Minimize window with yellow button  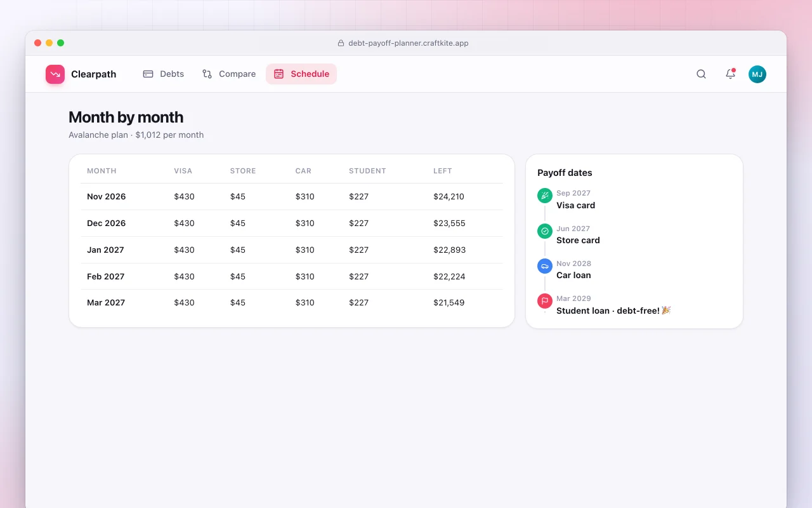tap(49, 43)
